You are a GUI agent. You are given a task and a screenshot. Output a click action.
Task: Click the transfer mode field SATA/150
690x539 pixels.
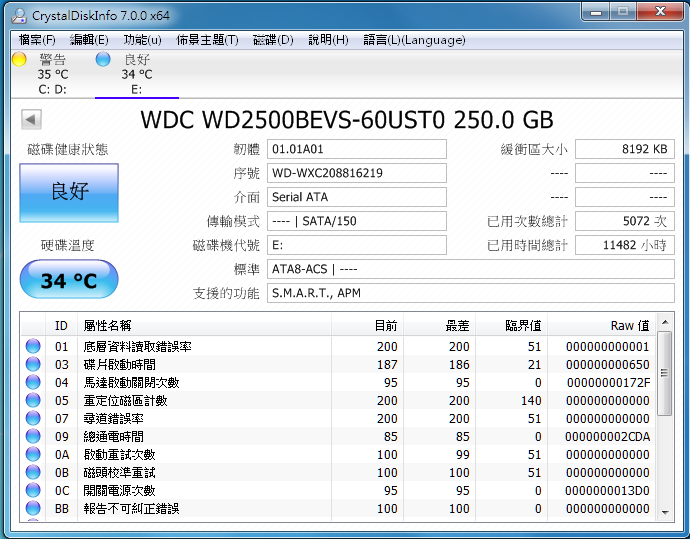click(x=357, y=221)
